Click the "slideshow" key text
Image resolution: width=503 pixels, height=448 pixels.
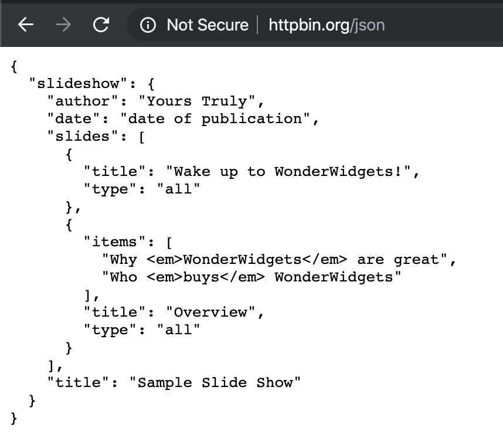pos(79,84)
